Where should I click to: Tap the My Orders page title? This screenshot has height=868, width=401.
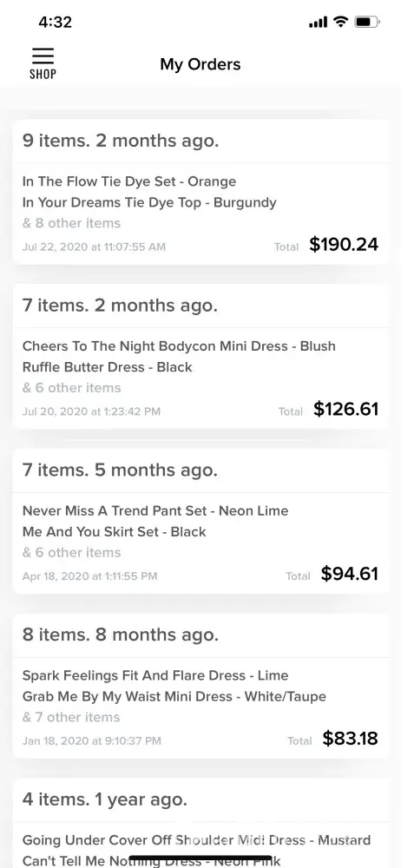(200, 64)
